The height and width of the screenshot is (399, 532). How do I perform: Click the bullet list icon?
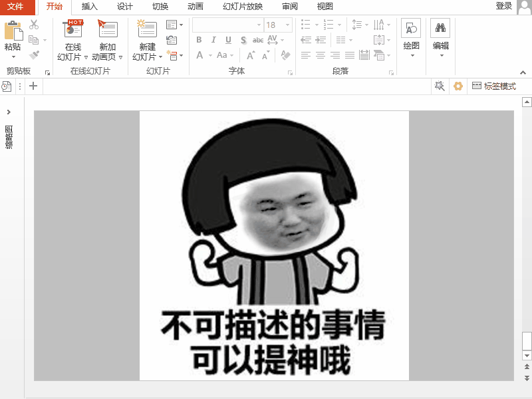pyautogui.click(x=305, y=25)
